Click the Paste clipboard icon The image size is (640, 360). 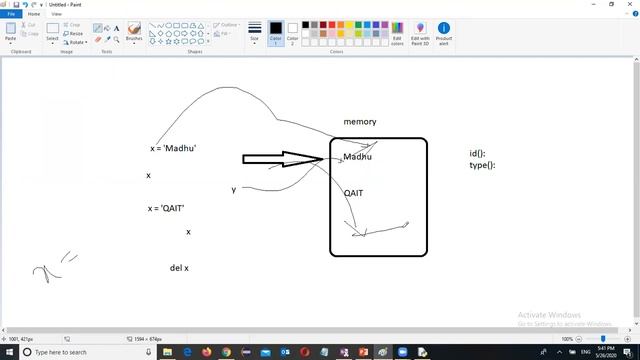pyautogui.click(x=11, y=28)
